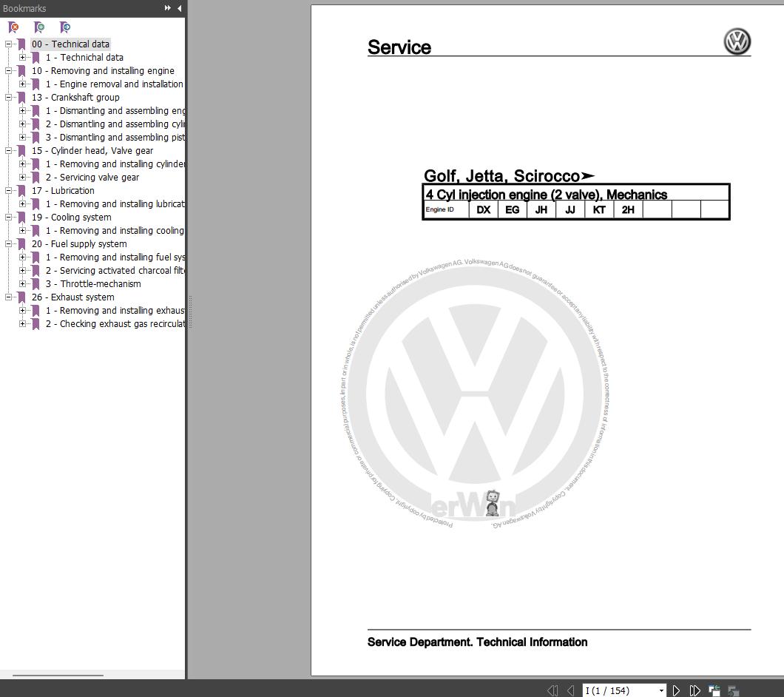Collapse the 26 - Exhaust system bookmark
The width and height of the screenshot is (784, 697).
pos(8,297)
